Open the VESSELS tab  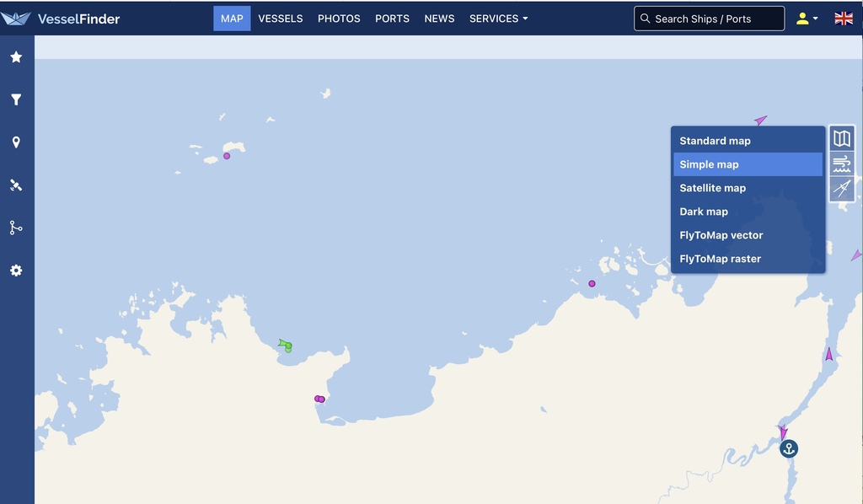[281, 19]
